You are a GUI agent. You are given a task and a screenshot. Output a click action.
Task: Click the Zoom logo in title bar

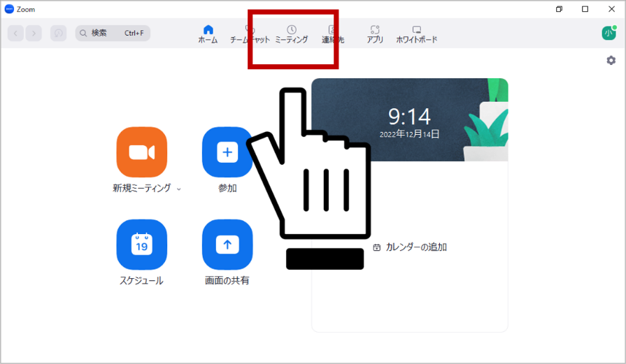pos(9,9)
